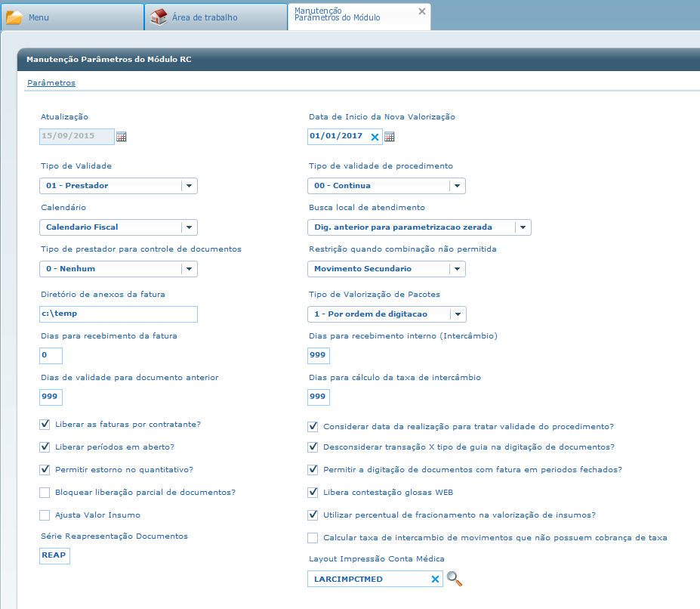Image resolution: width=700 pixels, height=609 pixels.
Task: Expand Busca local de atendimento dropdown
Action: 419,227
